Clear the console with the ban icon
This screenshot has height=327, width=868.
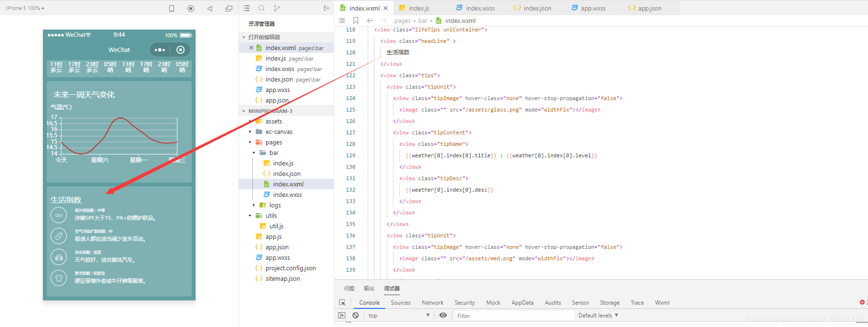[356, 316]
